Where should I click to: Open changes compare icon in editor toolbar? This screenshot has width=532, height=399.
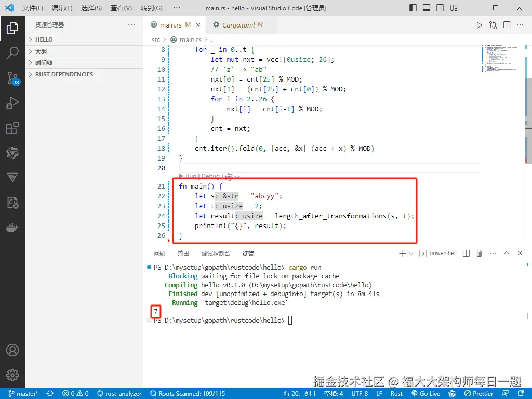click(x=493, y=25)
